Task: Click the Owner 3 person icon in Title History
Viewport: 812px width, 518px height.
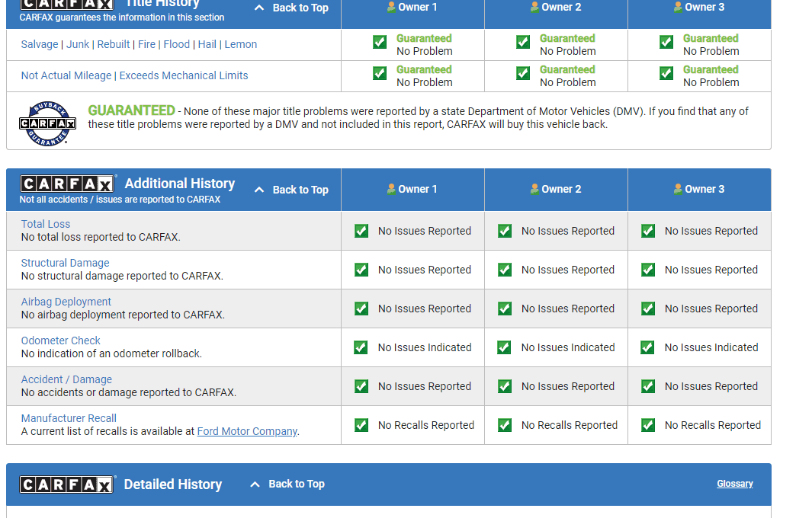Action: coord(678,8)
